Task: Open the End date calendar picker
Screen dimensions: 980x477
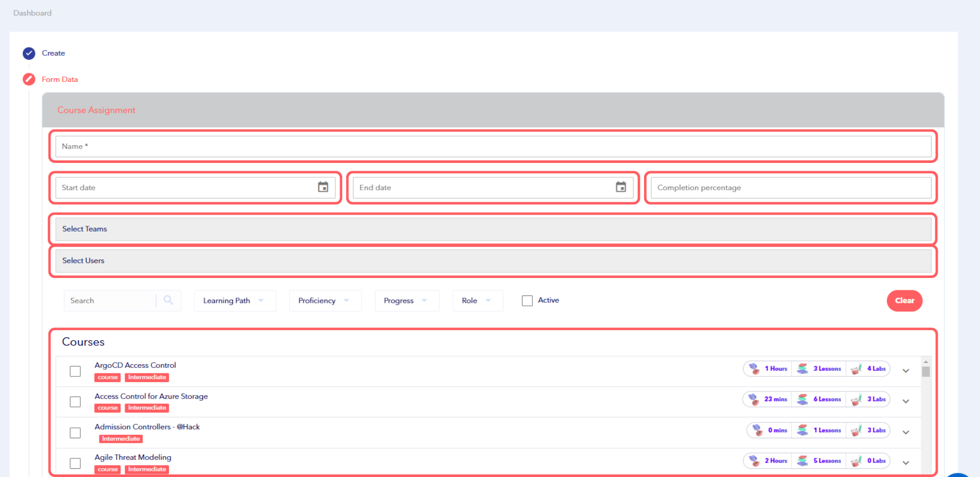Action: [620, 187]
